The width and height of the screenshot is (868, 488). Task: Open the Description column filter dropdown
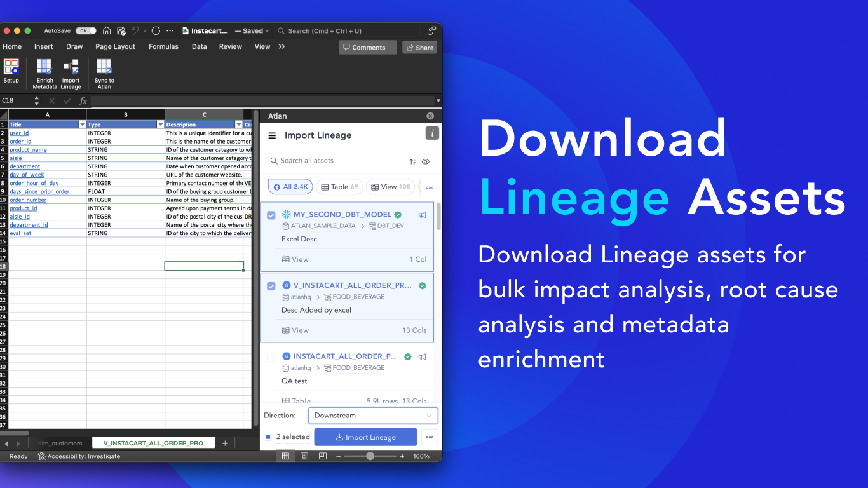239,125
